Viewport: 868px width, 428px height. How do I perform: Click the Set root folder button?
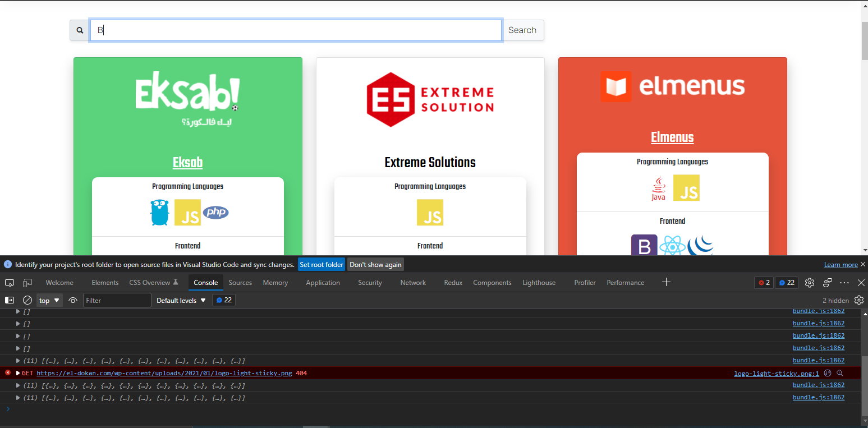(322, 264)
